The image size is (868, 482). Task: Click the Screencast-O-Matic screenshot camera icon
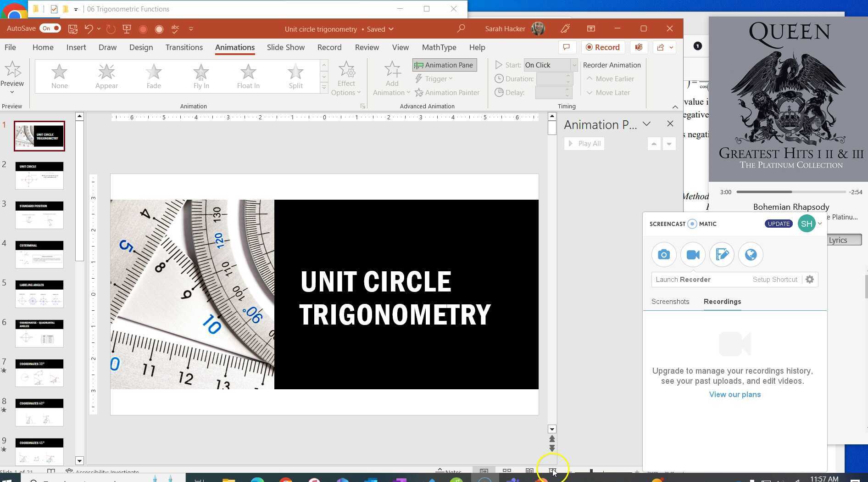point(663,254)
